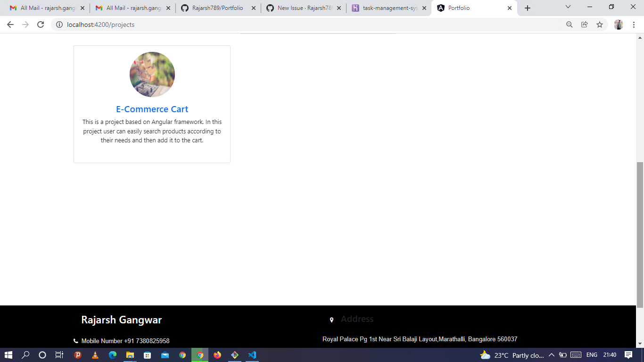
Task: Share this page via the share icon
Action: point(585,25)
